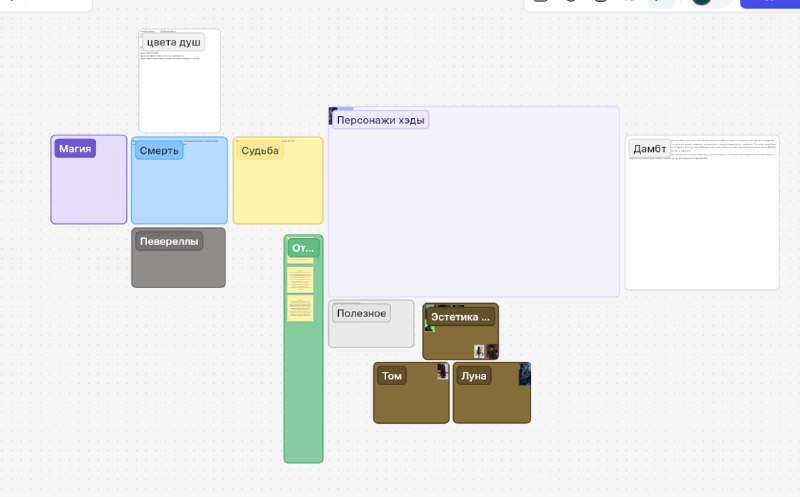The width and height of the screenshot is (800, 497).
Task: Click the image thumbnail in Том section
Action: click(442, 371)
